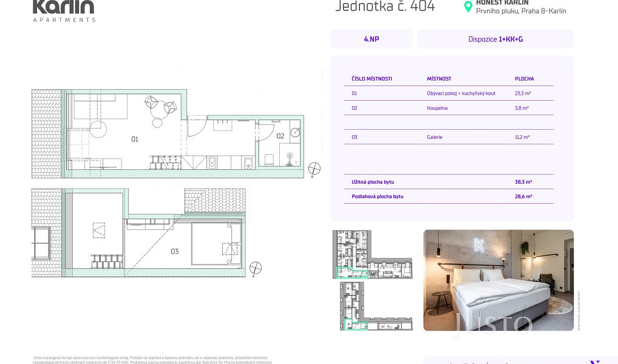
Task: Click room label 03 on gallery plan
Action: 175,251
